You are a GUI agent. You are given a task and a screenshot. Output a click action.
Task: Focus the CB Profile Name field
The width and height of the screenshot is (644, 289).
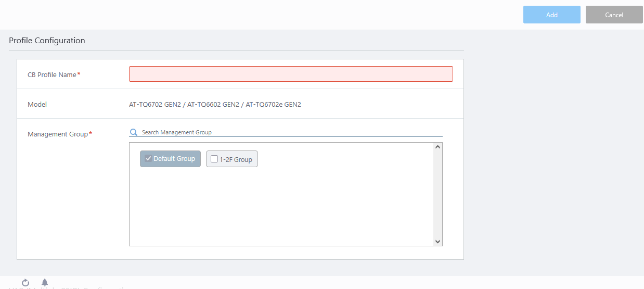coord(291,74)
